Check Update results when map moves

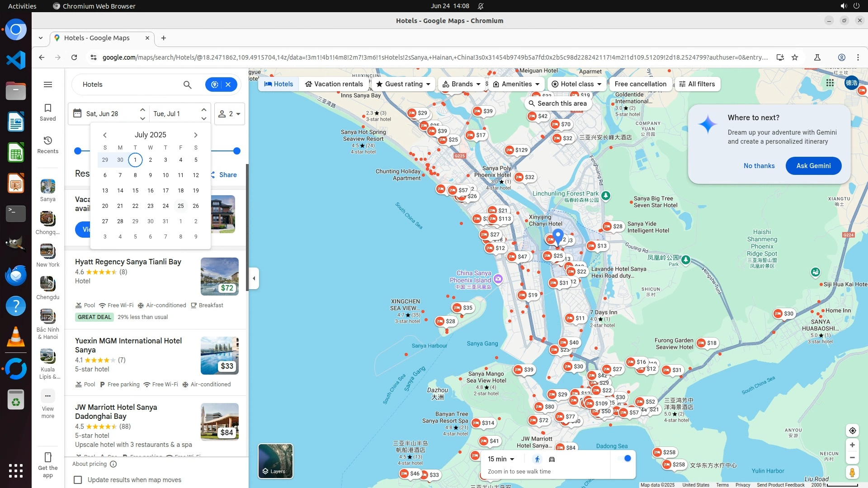coord(78,480)
